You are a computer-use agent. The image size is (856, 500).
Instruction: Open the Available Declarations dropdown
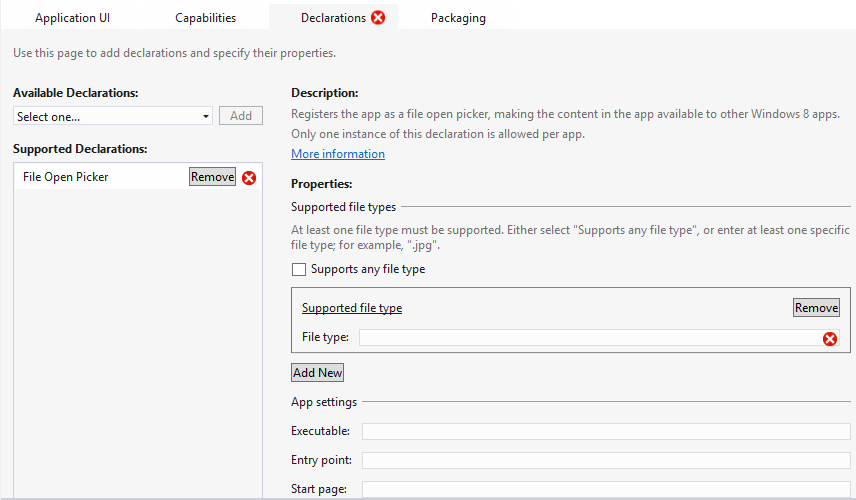coord(113,117)
